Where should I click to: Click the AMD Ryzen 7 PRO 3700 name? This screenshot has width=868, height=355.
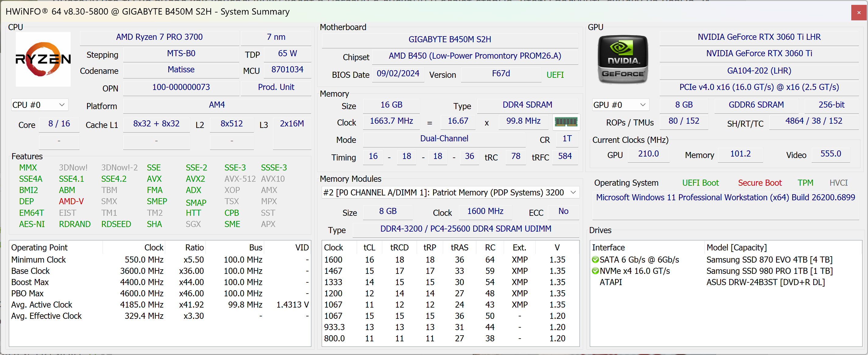(159, 37)
